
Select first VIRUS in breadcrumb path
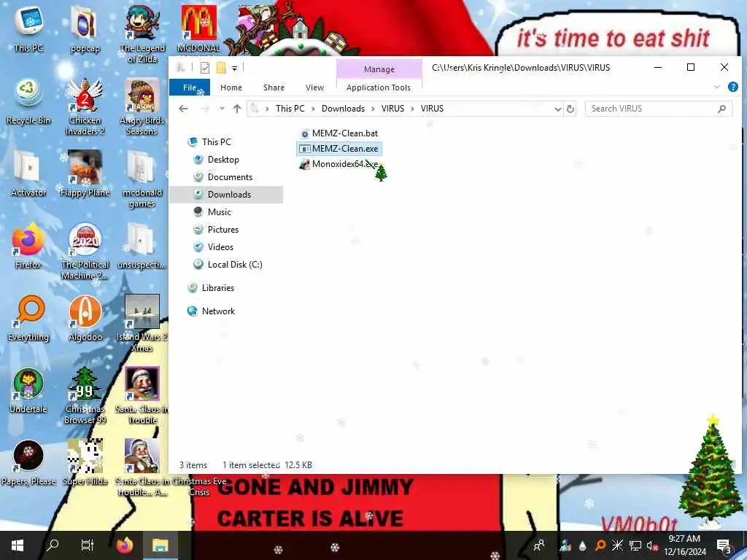(392, 109)
